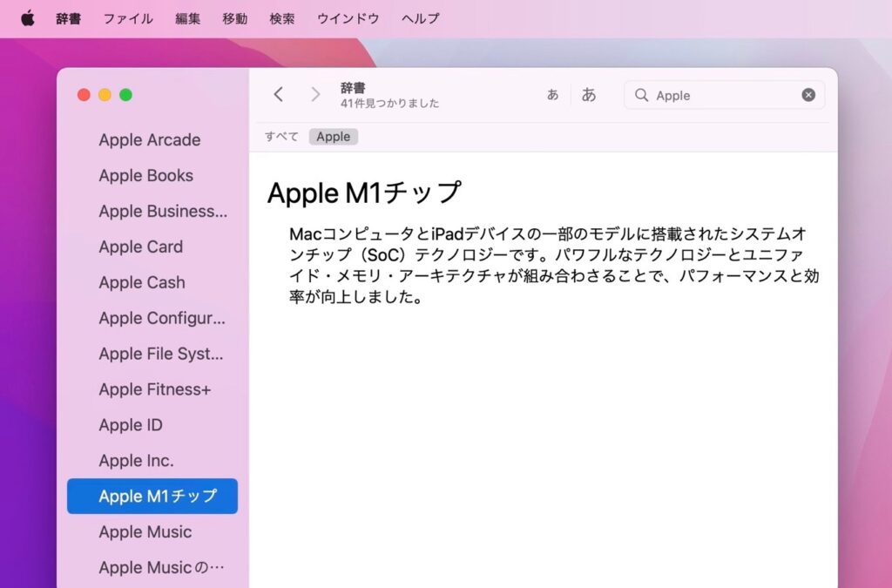Click the Apple M1チップ definition heading

click(364, 193)
